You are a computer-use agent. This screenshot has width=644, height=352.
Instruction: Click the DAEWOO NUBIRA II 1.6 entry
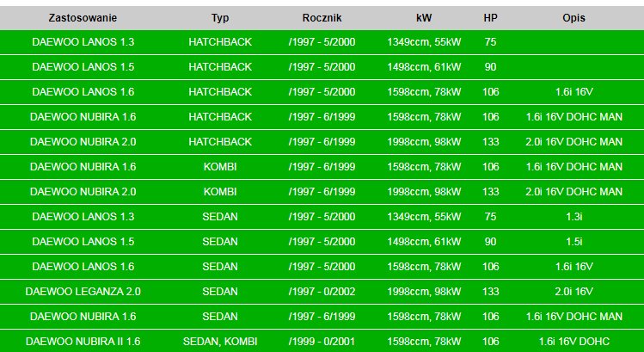[83, 342]
